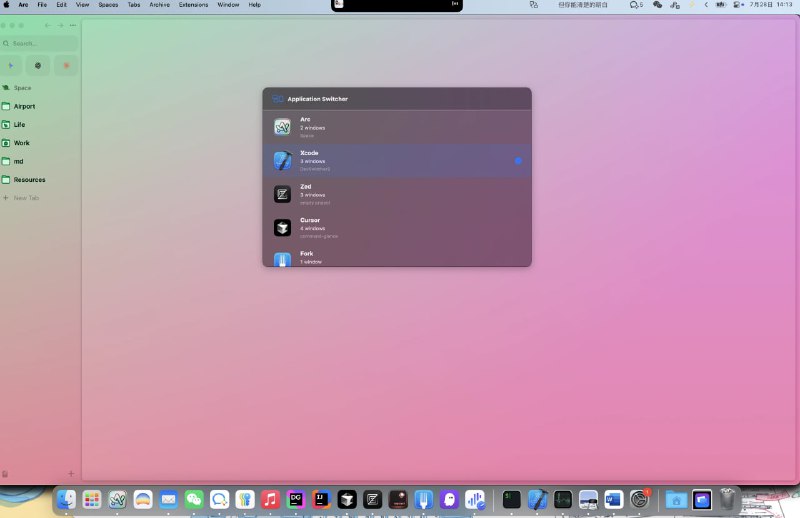Image resolution: width=800 pixels, height=518 pixels.
Task: Open the Airport folder in Arc sidebar
Action: tap(40, 106)
